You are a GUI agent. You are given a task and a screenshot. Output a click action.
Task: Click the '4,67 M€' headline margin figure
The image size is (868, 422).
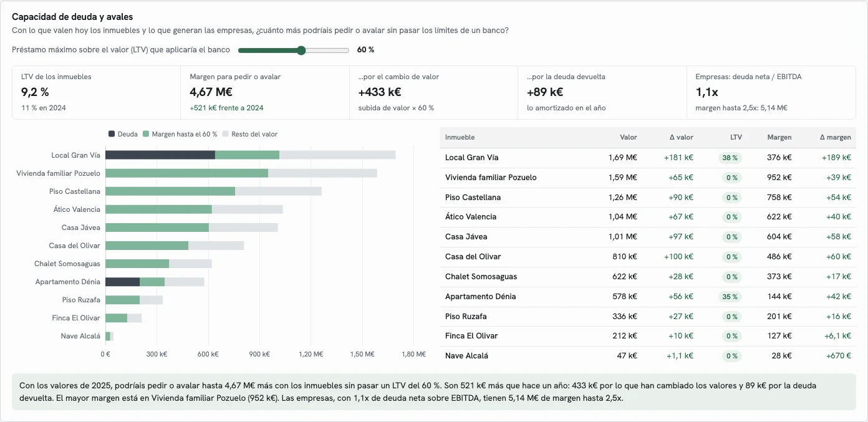(211, 92)
